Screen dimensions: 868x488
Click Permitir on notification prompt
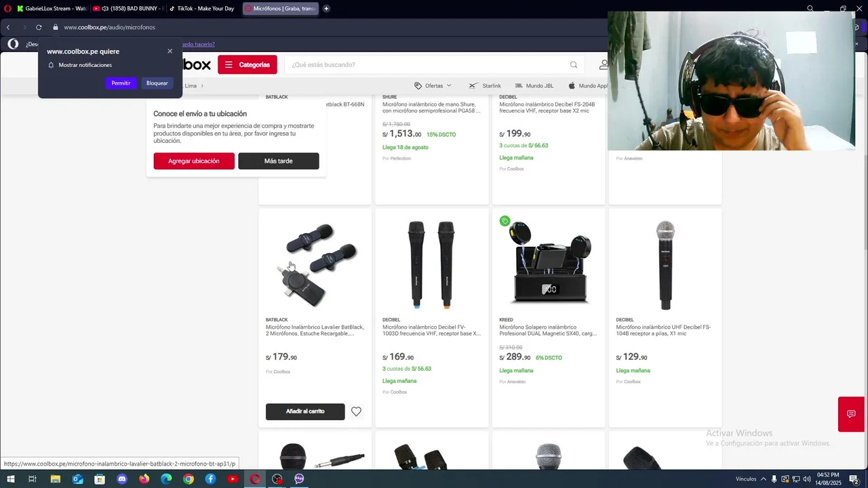point(121,83)
